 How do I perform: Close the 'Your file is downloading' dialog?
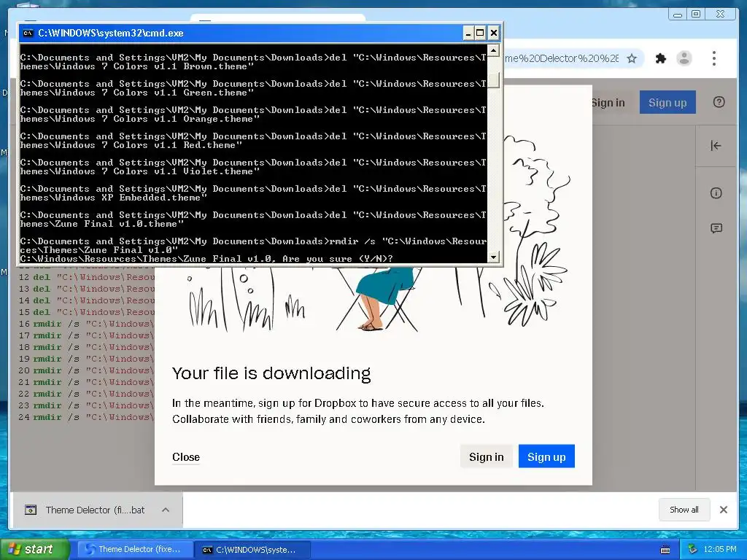186,456
